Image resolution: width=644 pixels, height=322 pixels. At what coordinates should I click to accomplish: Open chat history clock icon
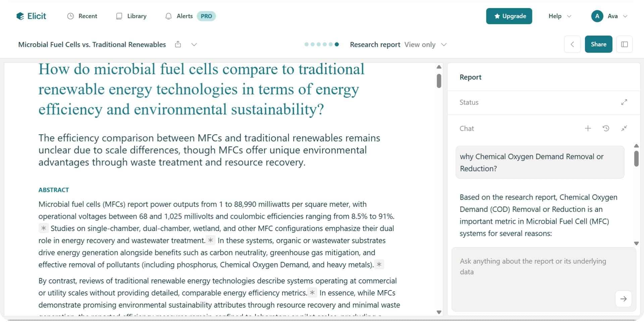(606, 128)
